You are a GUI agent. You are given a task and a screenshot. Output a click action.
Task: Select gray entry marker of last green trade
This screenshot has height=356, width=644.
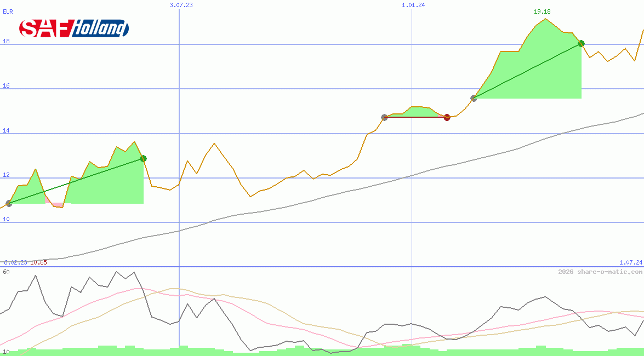(474, 99)
